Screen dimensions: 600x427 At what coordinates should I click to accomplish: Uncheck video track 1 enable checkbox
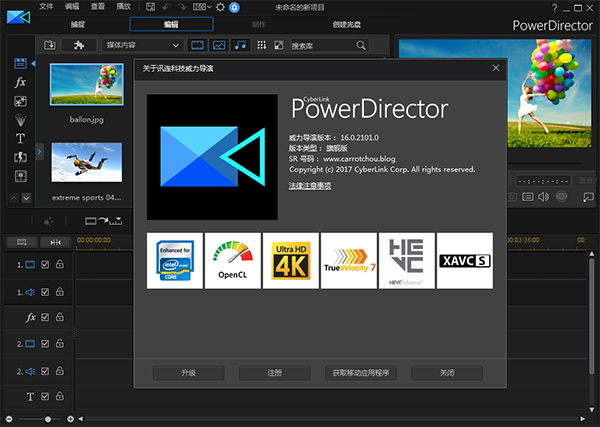pyautogui.click(x=44, y=264)
